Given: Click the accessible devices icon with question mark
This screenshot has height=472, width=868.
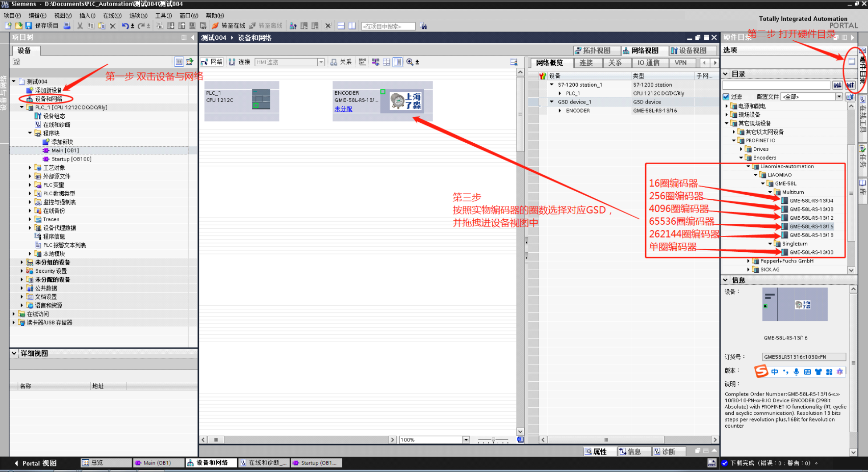Looking at the screenshot, I should [293, 25].
